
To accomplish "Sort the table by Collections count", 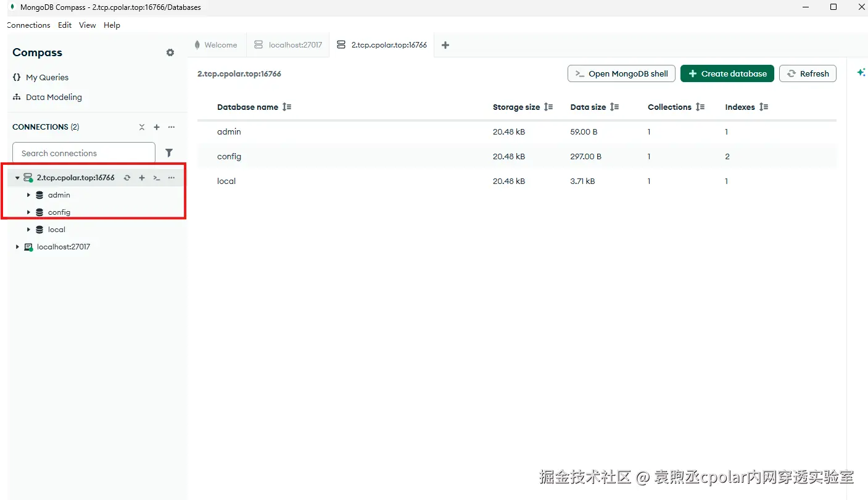I will pos(700,107).
